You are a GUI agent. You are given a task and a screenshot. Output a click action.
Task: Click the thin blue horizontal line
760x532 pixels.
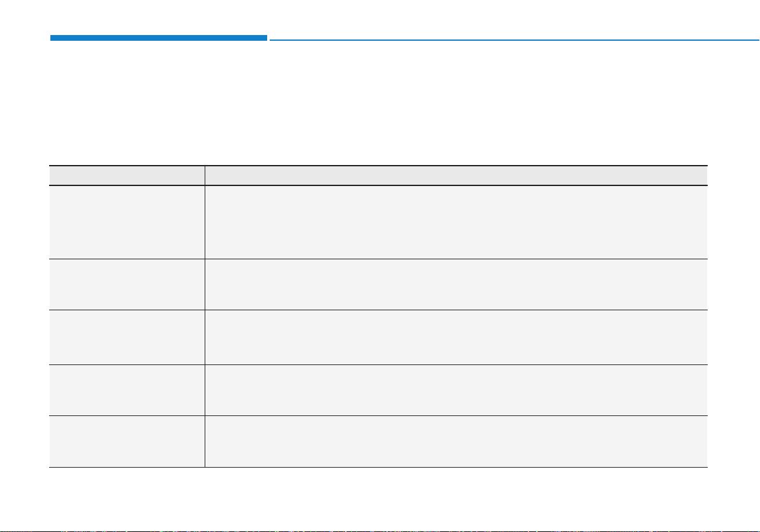[x=515, y=40]
